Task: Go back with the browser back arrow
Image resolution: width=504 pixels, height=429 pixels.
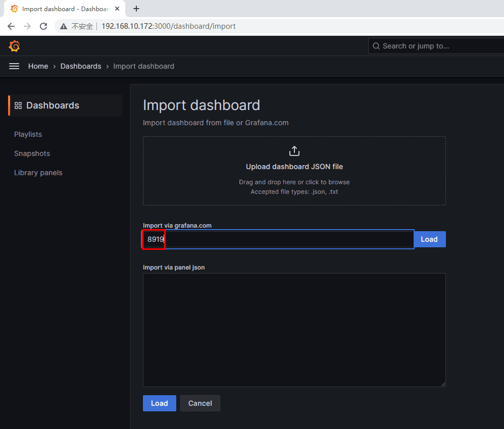Action: click(x=11, y=26)
